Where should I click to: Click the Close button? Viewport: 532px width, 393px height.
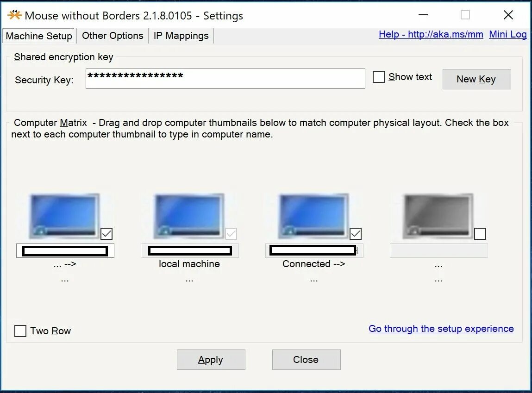click(307, 359)
